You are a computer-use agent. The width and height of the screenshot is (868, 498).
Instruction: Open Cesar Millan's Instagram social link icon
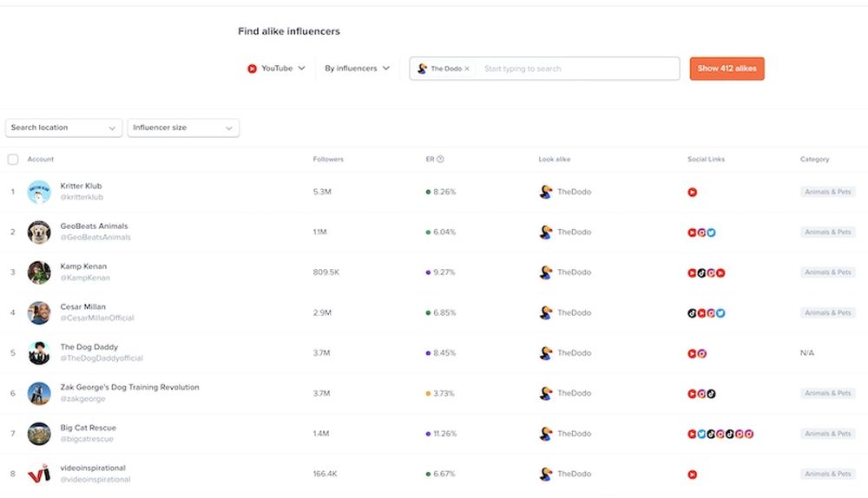click(x=712, y=313)
